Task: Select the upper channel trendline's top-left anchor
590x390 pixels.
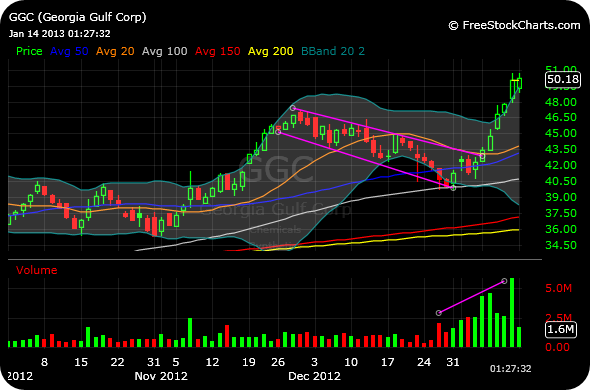Action: coord(293,108)
